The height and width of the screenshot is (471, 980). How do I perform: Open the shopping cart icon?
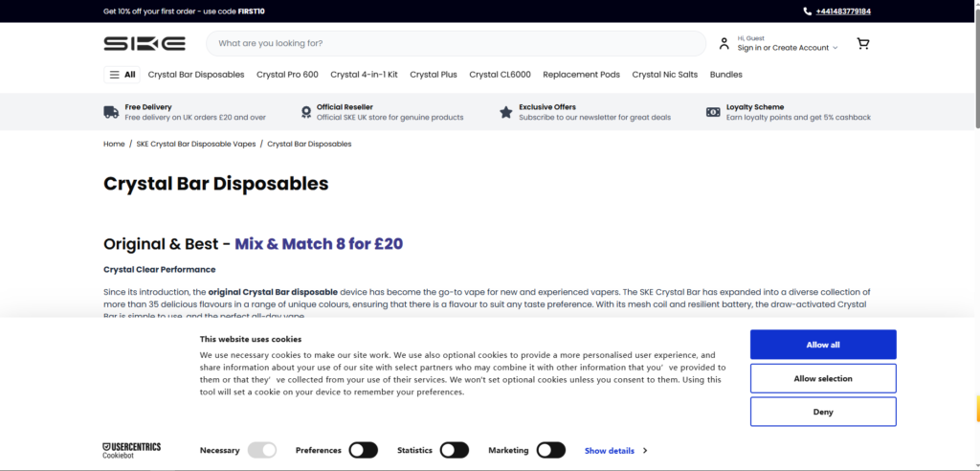(862, 44)
